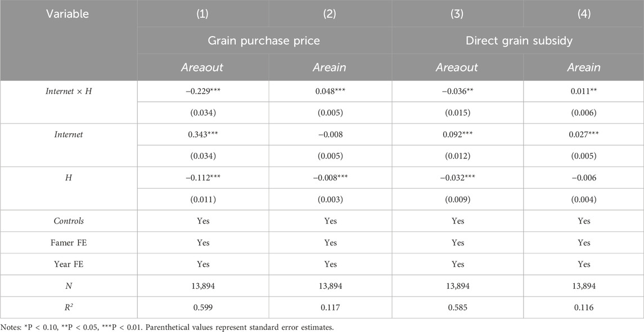Select the Controls row label
The width and height of the screenshot is (644, 332).
(69, 221)
